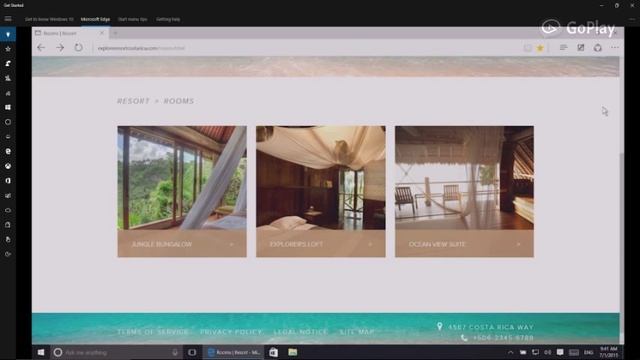Open the battery tray icon
Image resolution: width=640 pixels, height=360 pixels.
[523, 353]
